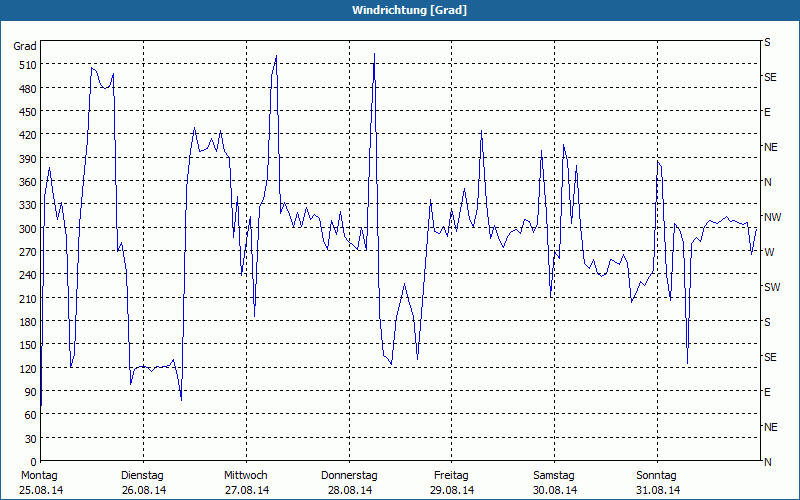Click the 240 axis value
The image size is (800, 500).
pos(29,276)
